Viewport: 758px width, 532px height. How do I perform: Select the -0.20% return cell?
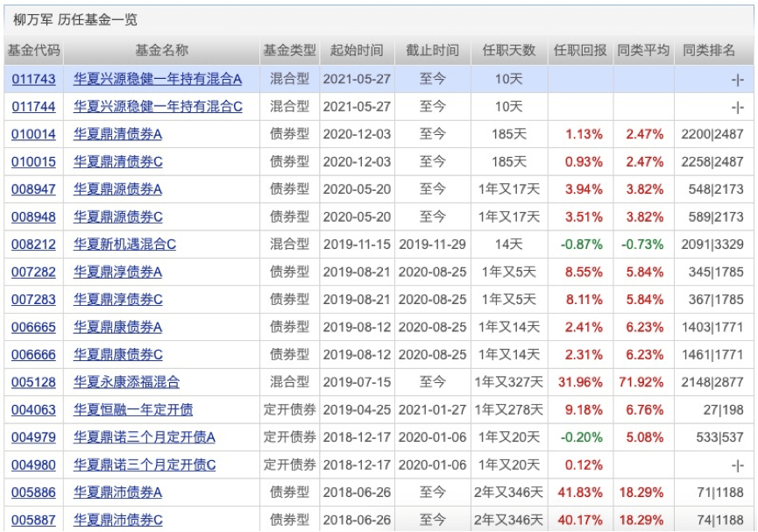pos(580,437)
